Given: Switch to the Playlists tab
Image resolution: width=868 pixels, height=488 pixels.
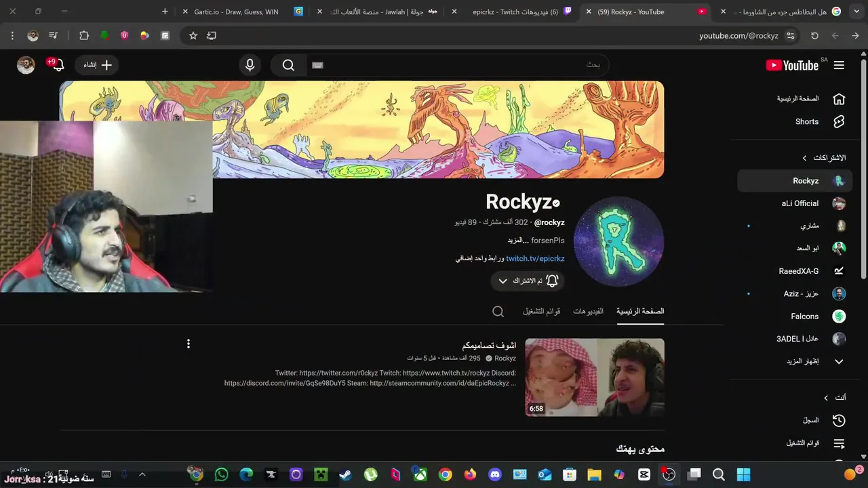Looking at the screenshot, I should coord(541,312).
